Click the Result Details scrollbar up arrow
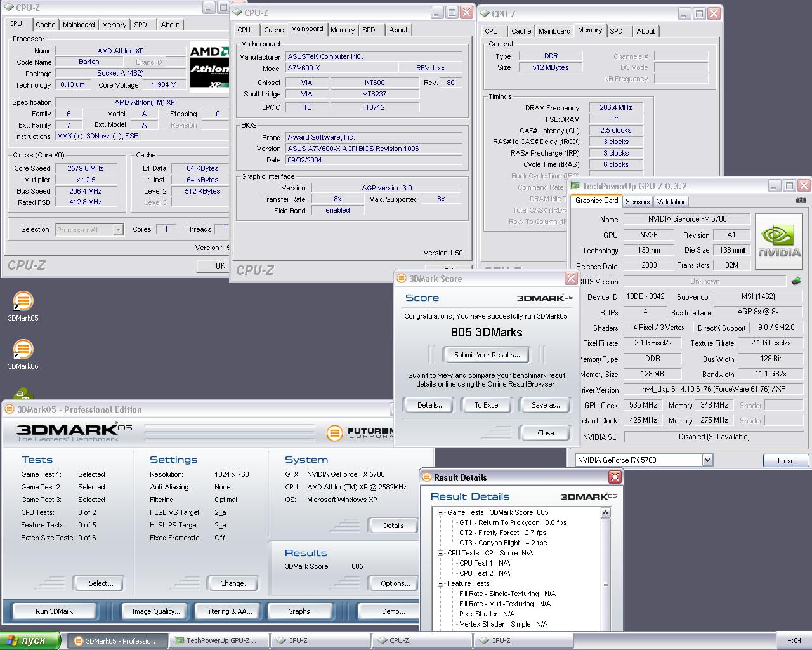Viewport: 812px width, 650px height. (x=605, y=513)
